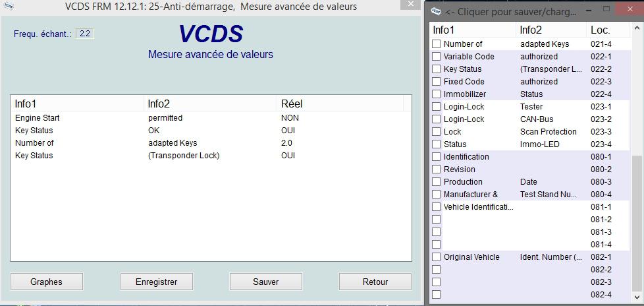Maximize the group list window
The height and width of the screenshot is (306, 644).
point(607,9)
